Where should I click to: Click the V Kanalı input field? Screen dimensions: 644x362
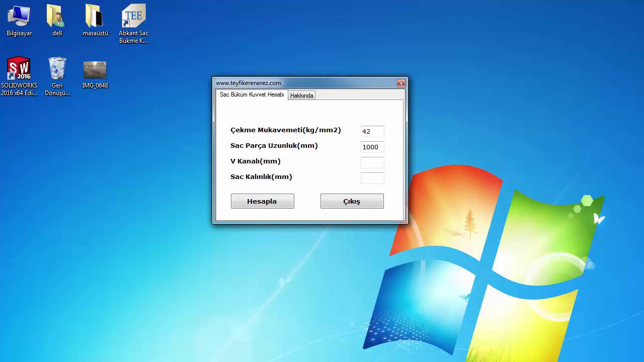[372, 162]
